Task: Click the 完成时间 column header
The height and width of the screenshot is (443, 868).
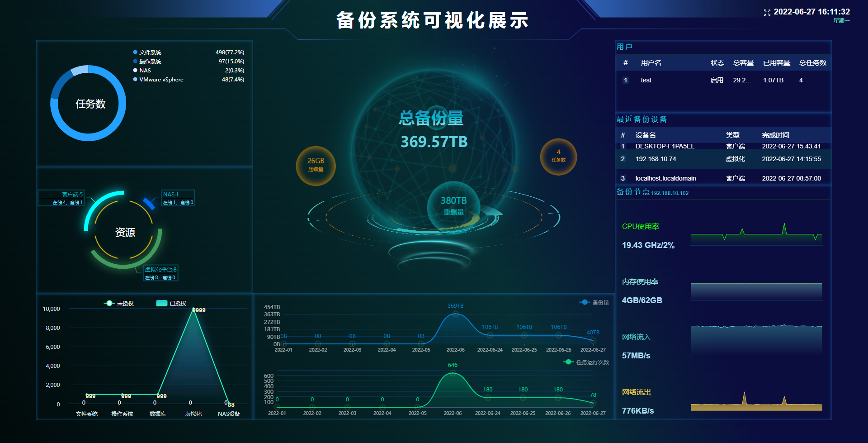Action: coord(775,135)
